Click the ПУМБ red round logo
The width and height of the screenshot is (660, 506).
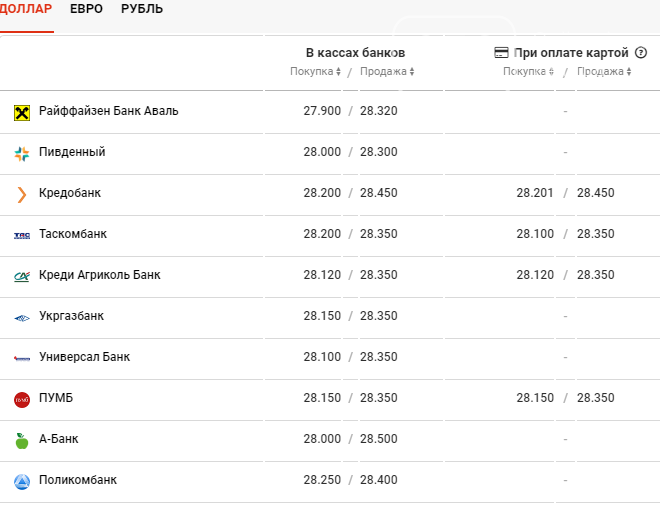coord(22,399)
